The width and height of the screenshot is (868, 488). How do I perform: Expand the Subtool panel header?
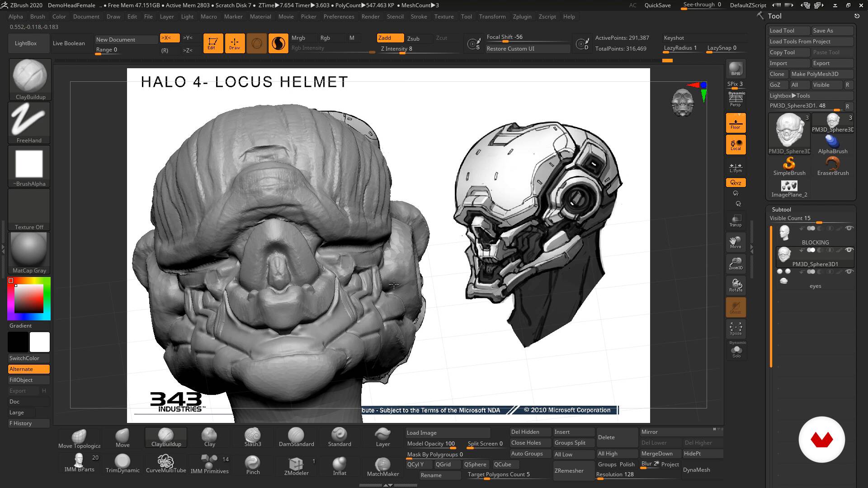point(782,209)
